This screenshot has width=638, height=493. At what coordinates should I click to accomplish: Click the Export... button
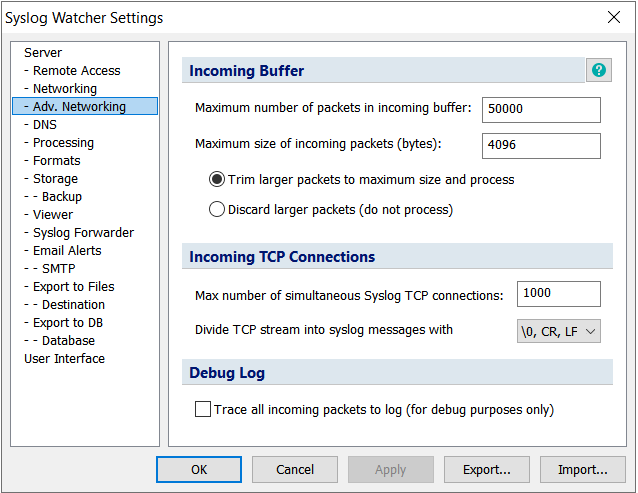coord(487,469)
